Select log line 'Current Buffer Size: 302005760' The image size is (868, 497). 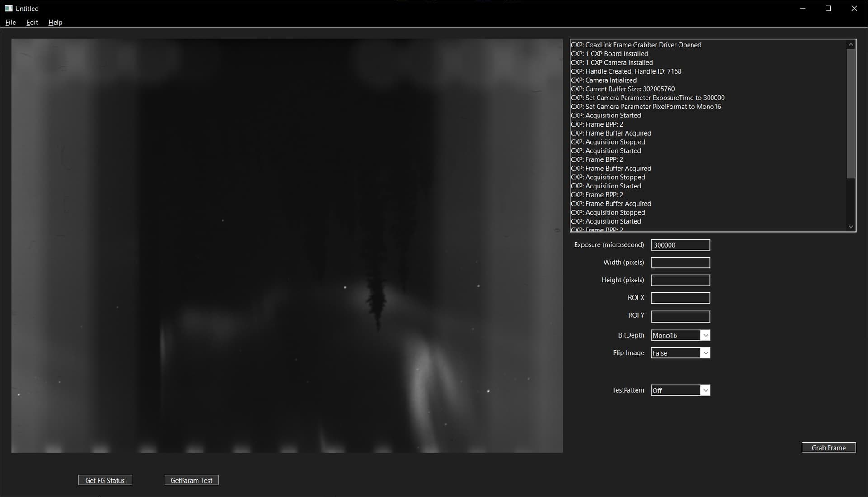tap(630, 89)
